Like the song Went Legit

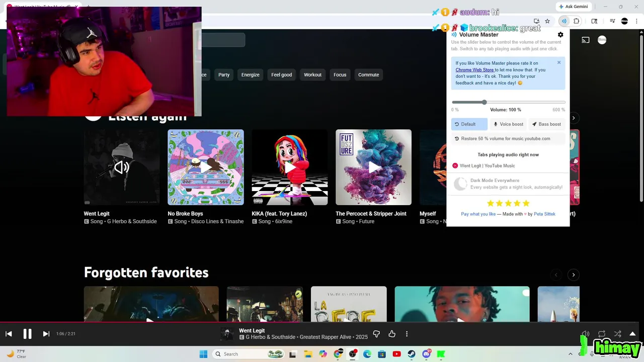click(392, 334)
